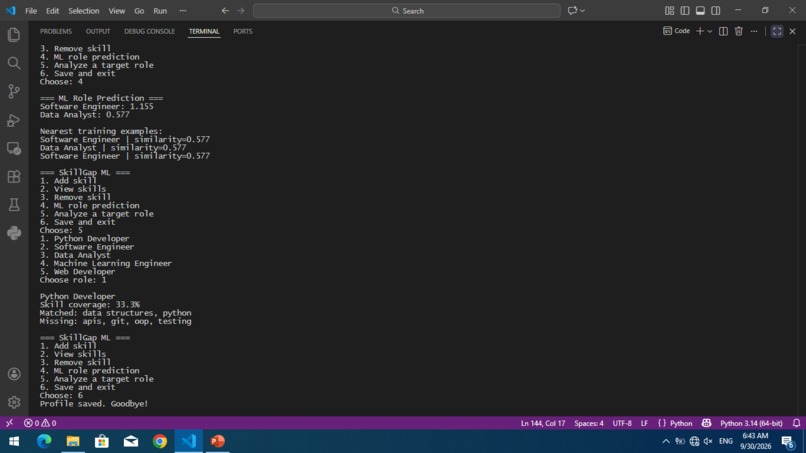This screenshot has width=806, height=453.
Task: Open the Manage gear menu
Action: (14, 402)
